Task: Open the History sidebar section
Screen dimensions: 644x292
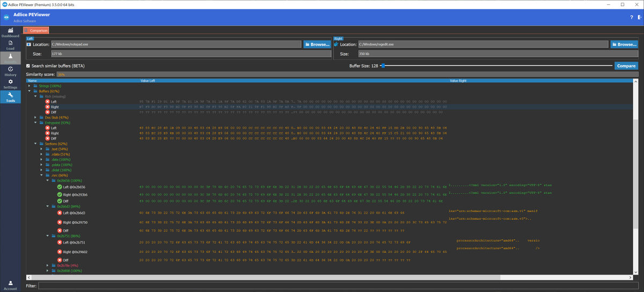Action: [10, 71]
